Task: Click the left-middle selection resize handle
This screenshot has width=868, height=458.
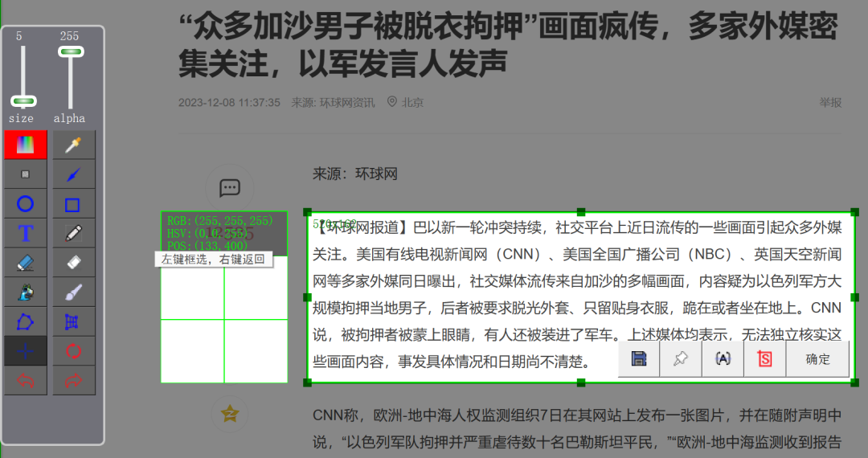Action: point(307,297)
